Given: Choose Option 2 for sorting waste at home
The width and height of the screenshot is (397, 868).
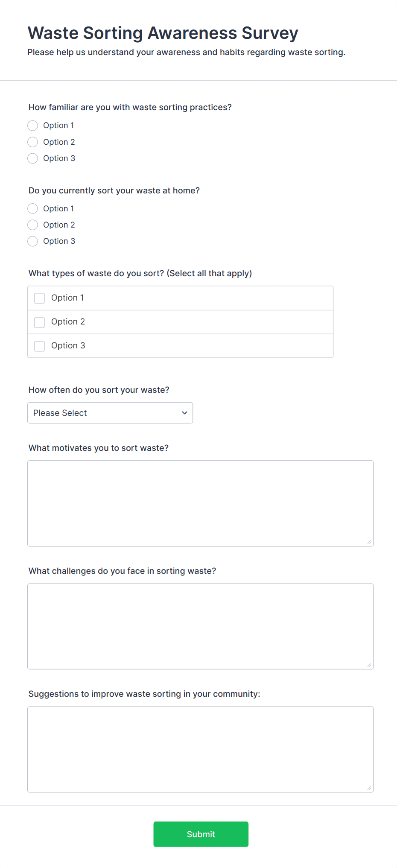Looking at the screenshot, I should click(x=33, y=225).
